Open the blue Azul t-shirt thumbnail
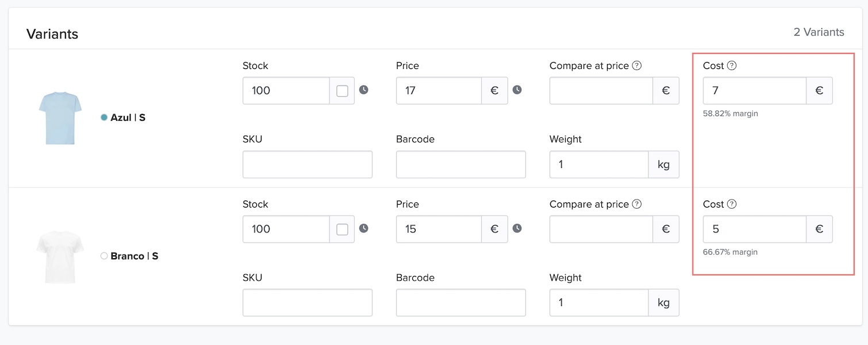Image resolution: width=868 pixels, height=345 pixels. [60, 118]
